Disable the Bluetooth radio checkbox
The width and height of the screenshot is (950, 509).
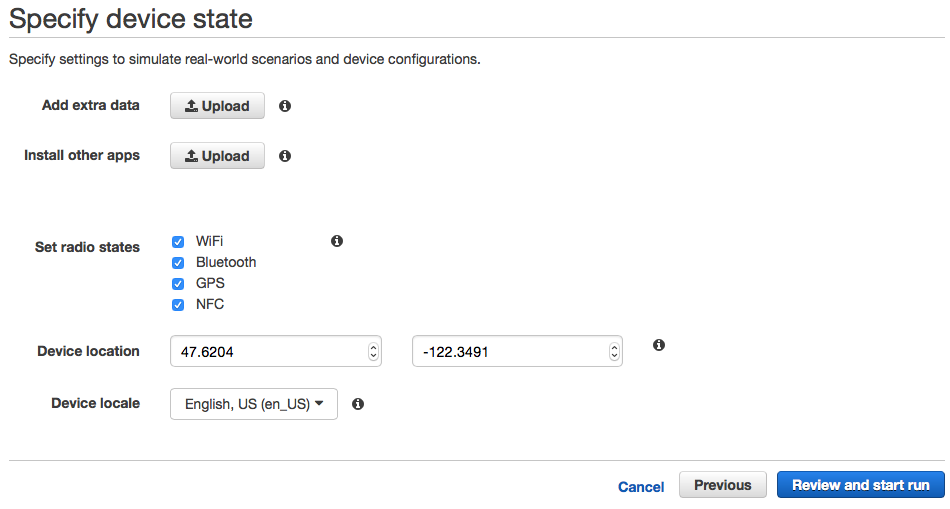[178, 262]
